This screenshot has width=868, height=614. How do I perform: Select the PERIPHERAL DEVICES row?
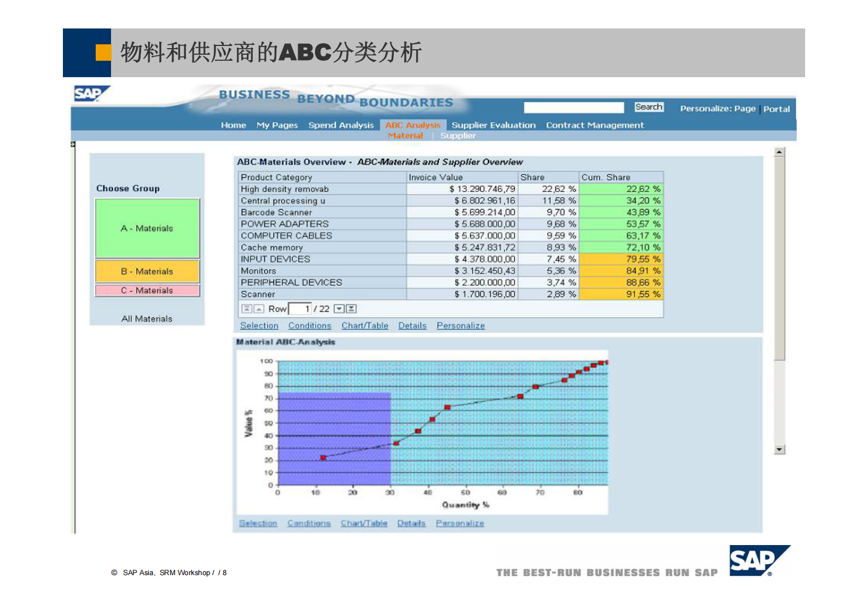click(x=451, y=282)
